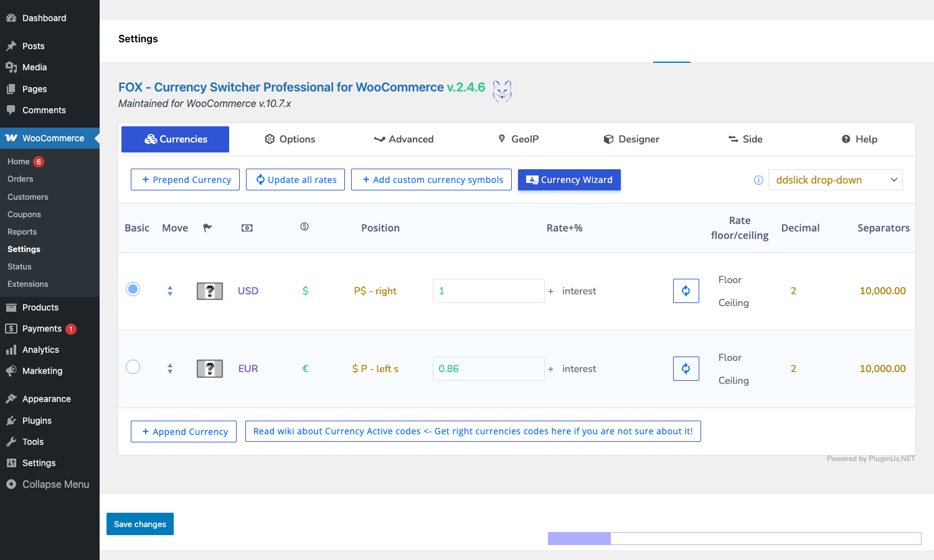
Task: Click the Update all rates button
Action: click(295, 180)
